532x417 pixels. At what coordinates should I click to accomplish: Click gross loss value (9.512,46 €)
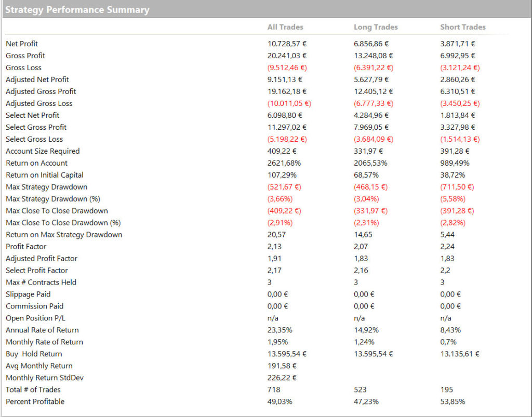[x=287, y=68]
